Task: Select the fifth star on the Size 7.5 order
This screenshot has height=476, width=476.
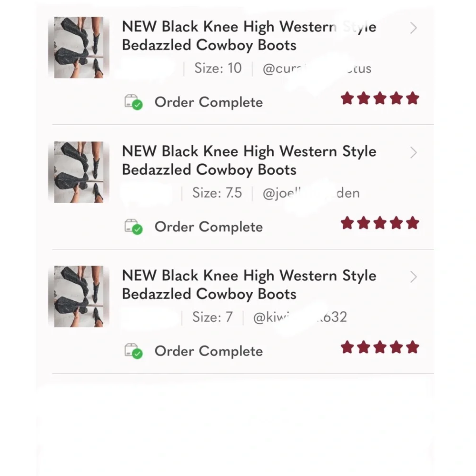Action: click(413, 222)
